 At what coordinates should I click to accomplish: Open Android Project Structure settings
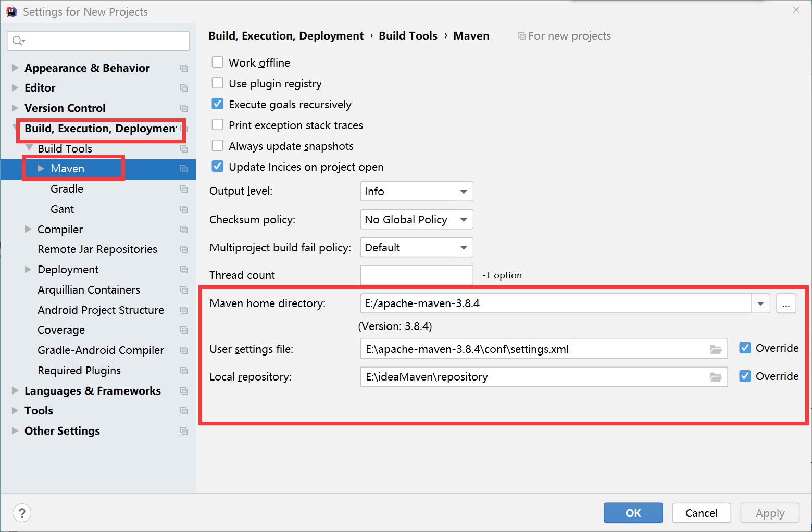click(101, 310)
